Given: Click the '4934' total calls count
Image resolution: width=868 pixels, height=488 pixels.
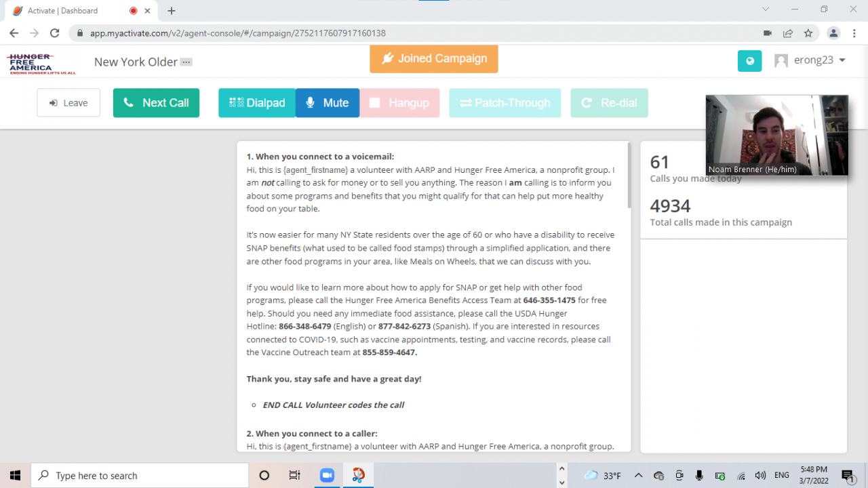Looking at the screenshot, I should [670, 205].
